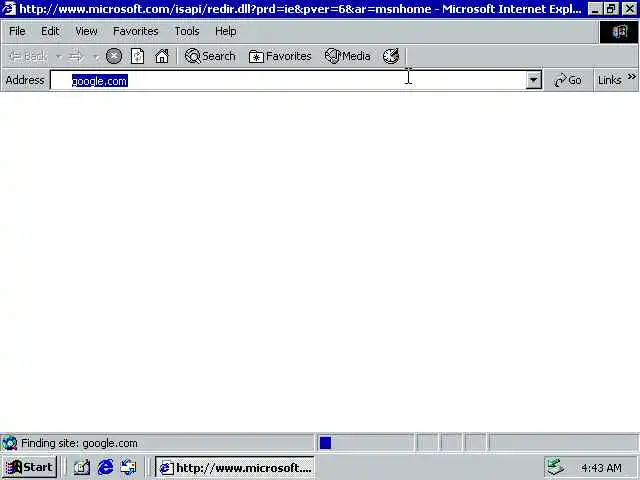640x480 pixels.
Task: Close the Internet Explorer window
Action: coord(630,9)
